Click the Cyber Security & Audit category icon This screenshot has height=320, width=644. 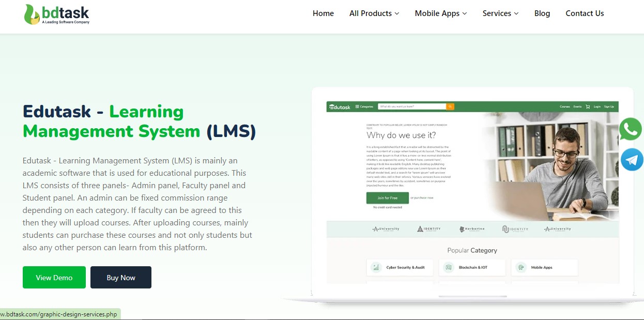(376, 267)
